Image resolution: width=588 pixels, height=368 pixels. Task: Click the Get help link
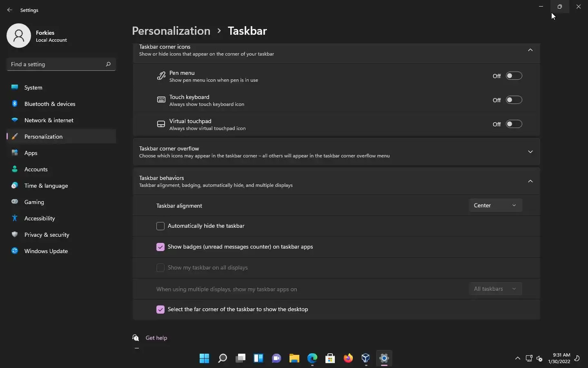click(156, 338)
